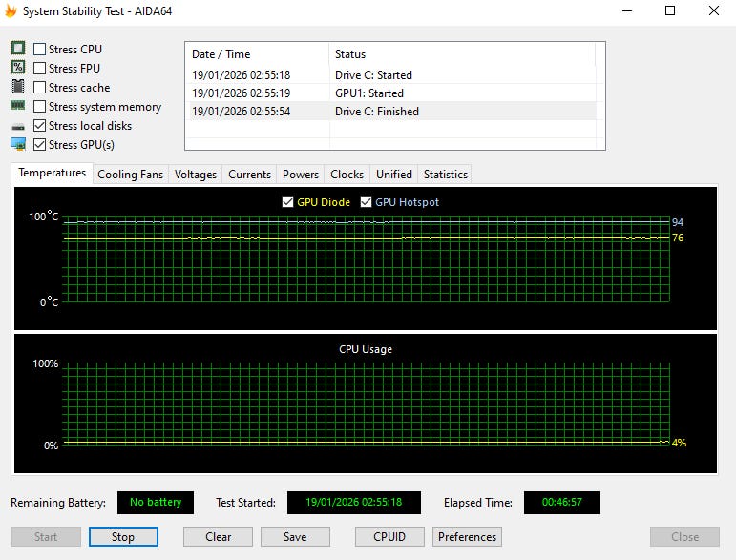
Task: Open the Unified tab
Action: coord(394,175)
